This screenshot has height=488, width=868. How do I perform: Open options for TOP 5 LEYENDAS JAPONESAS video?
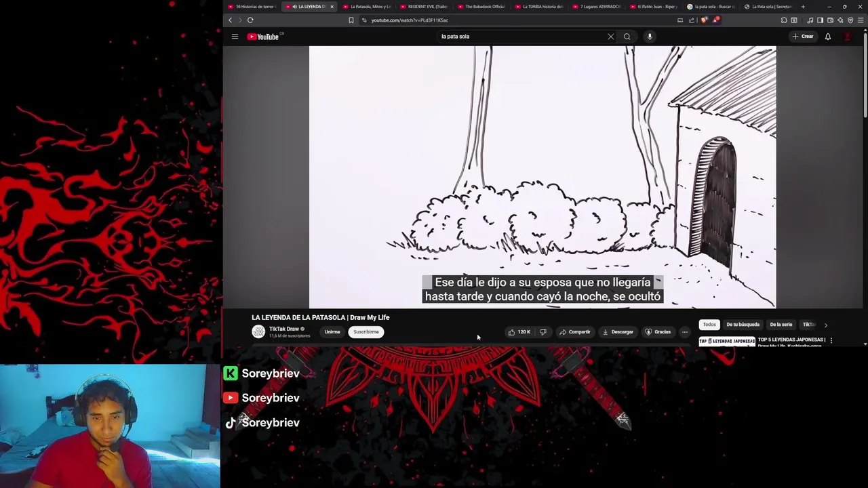(x=831, y=341)
